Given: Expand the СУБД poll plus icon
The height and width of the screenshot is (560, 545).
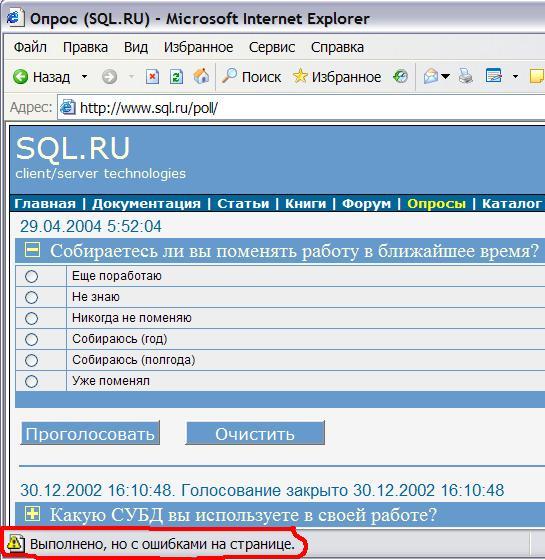Looking at the screenshot, I should 32,514.
